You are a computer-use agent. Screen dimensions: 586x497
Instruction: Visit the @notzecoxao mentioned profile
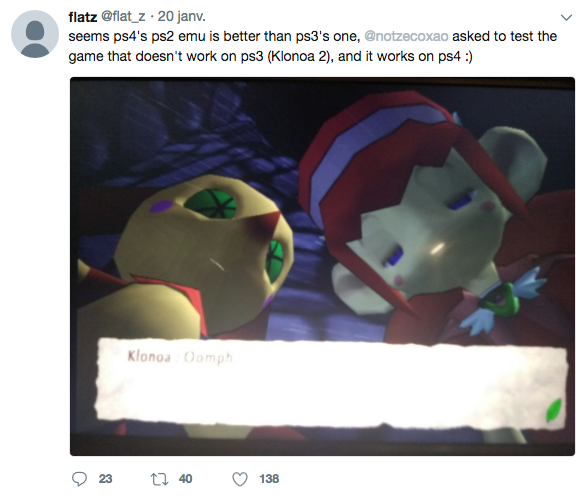tap(406, 36)
